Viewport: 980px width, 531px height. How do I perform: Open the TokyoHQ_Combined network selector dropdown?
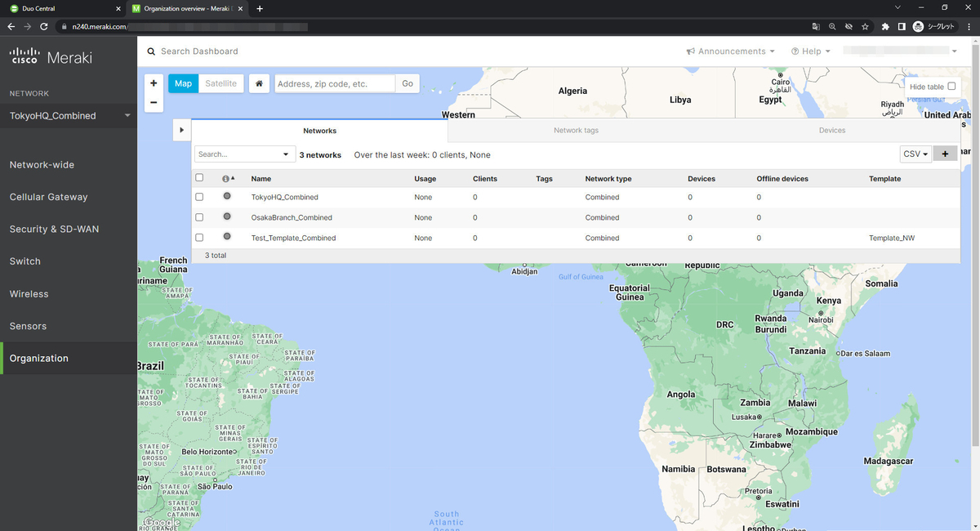pyautogui.click(x=69, y=116)
